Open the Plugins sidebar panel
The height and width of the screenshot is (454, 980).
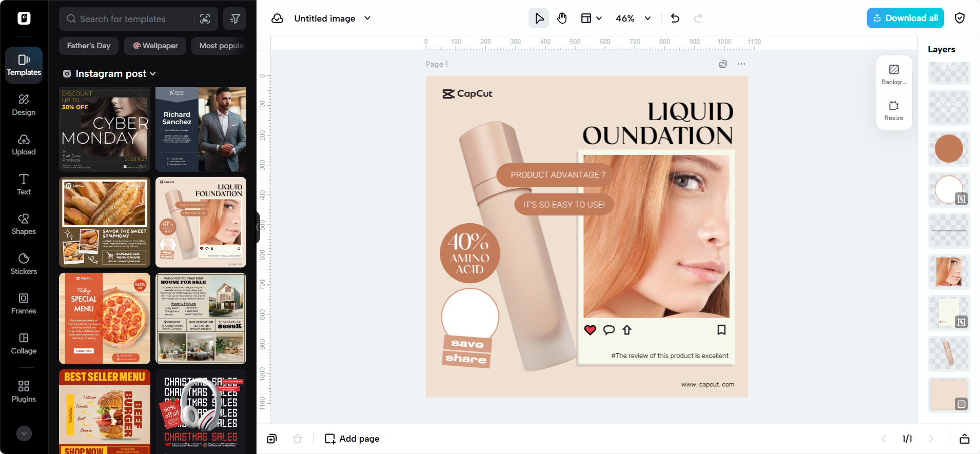tap(24, 391)
